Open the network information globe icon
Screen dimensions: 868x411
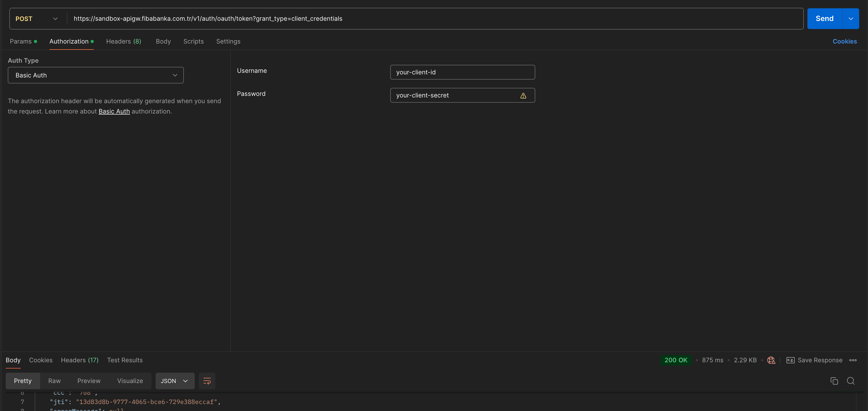tap(771, 360)
